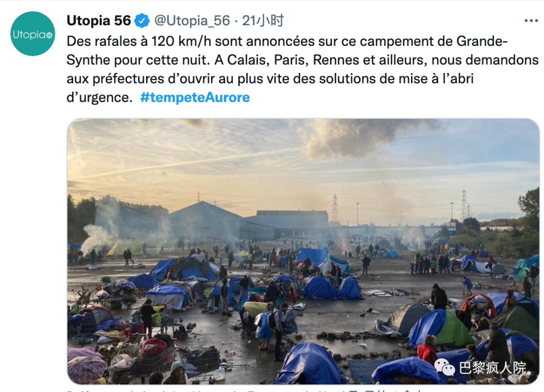
Task: Click the blue verified badge
Action: click(x=142, y=21)
